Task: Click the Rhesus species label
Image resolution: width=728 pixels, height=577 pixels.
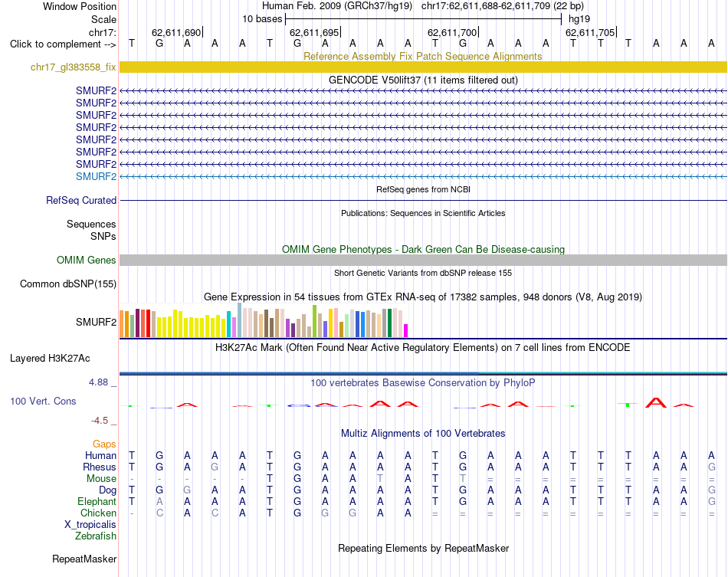Action: tap(100, 467)
